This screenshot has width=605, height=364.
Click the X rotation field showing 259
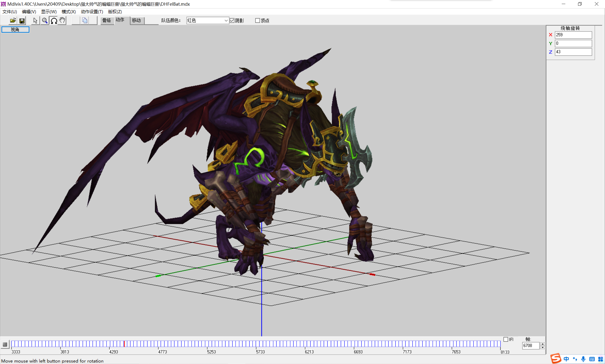click(573, 35)
